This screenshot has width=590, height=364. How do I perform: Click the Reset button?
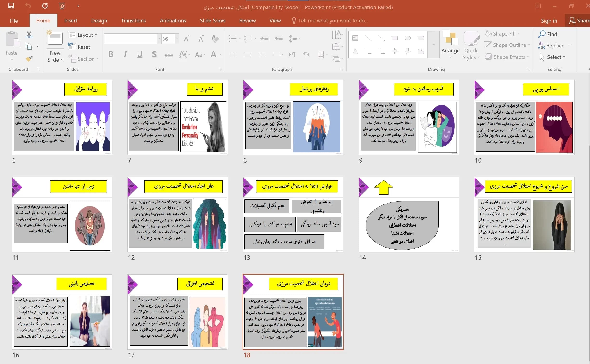[x=79, y=47]
